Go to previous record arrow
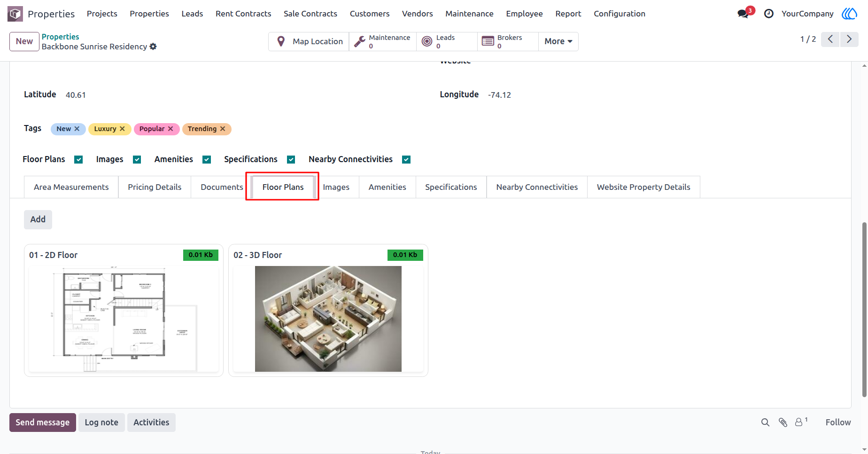Viewport: 868px width, 454px height. pyautogui.click(x=830, y=39)
